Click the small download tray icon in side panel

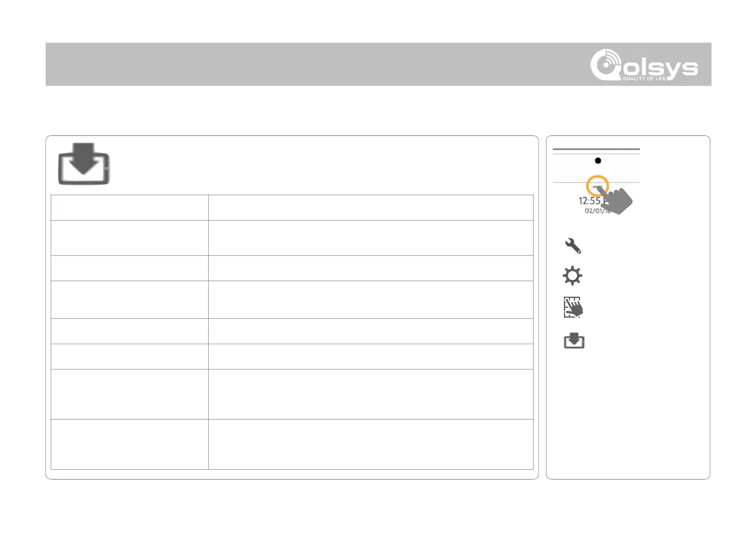tap(573, 341)
